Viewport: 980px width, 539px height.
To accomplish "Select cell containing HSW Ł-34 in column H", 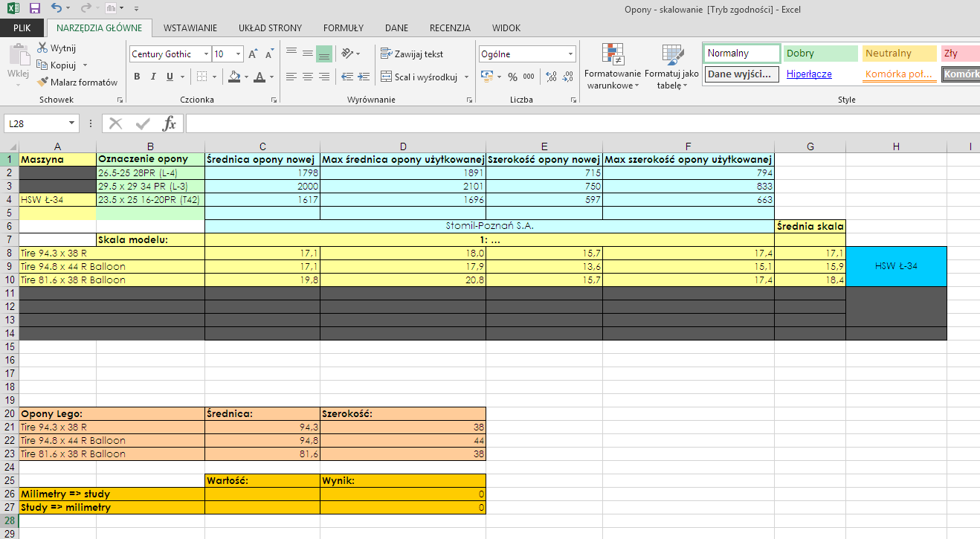I will pos(896,266).
